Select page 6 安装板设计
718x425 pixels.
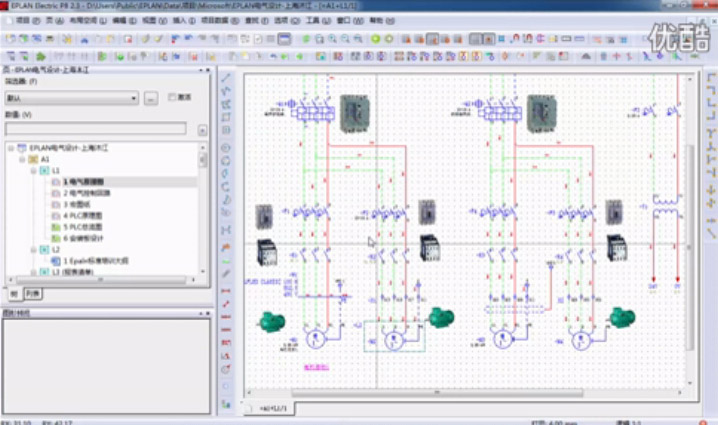pyautogui.click(x=83, y=238)
